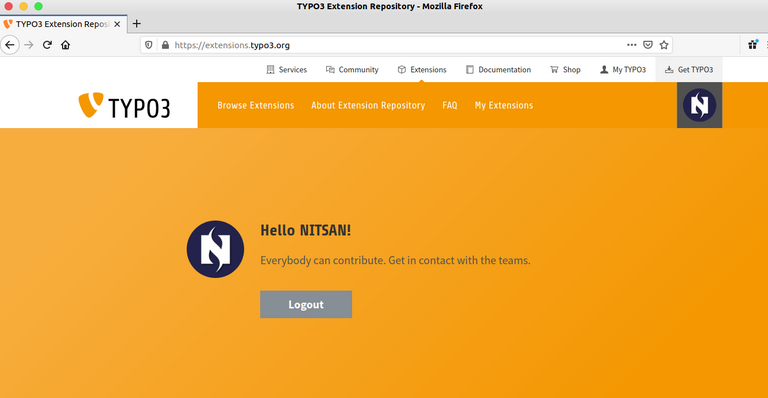Open My Extensions page
The height and width of the screenshot is (398, 768).
(504, 105)
